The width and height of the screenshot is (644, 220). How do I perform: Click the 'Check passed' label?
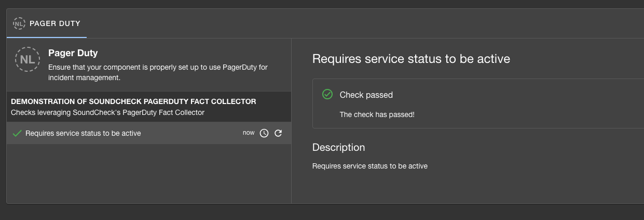[x=366, y=95]
